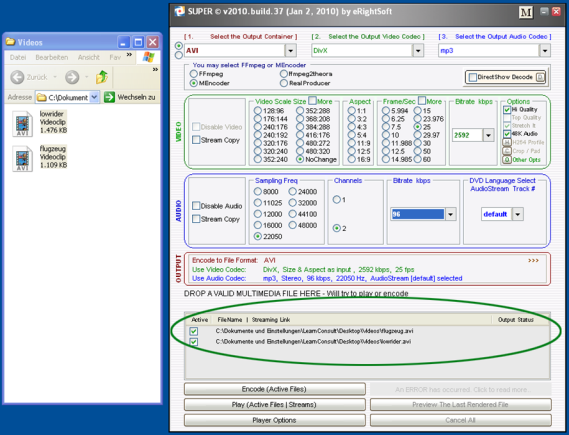Select 16:9 aspect ratio
Viewport: 569px width, 435px height.
point(351,159)
